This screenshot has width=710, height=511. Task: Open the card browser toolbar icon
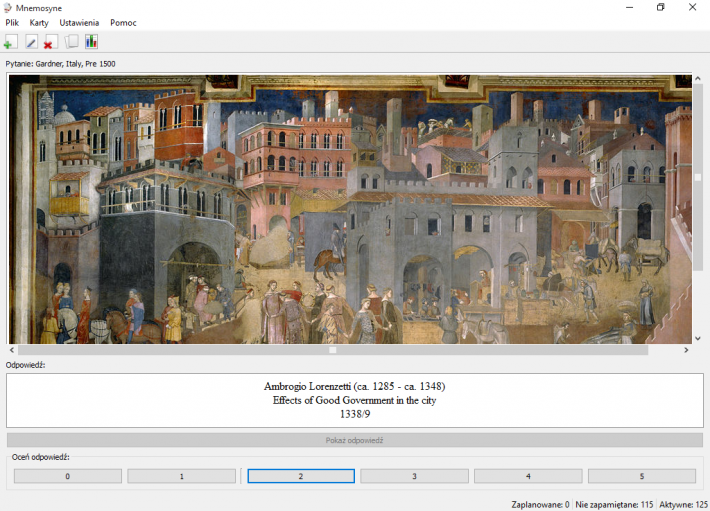[x=71, y=42]
